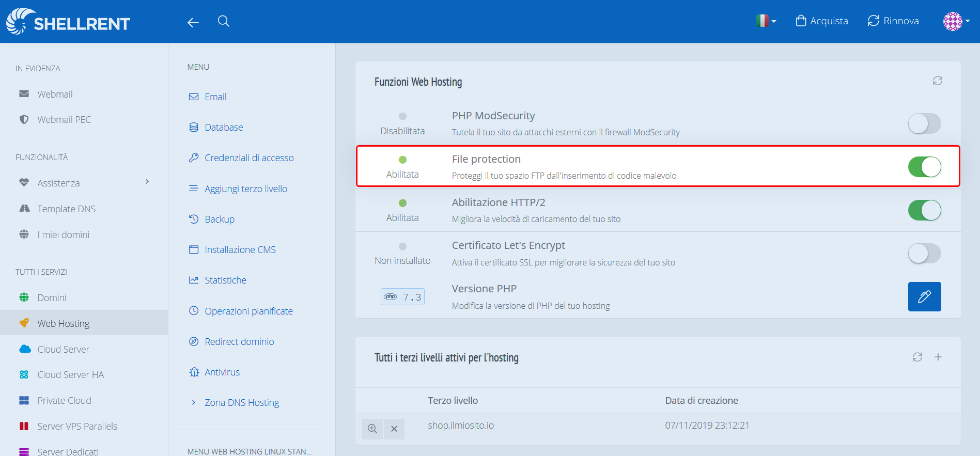The height and width of the screenshot is (456, 980).
Task: Enable the Certificato Let's Encrypt toggle
Action: point(925,253)
